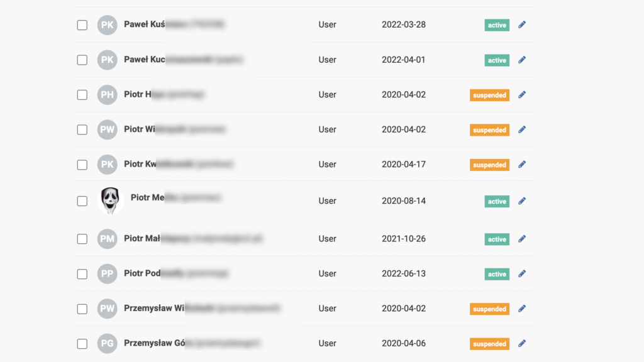Click active badge on Piotr Pod row

click(497, 274)
